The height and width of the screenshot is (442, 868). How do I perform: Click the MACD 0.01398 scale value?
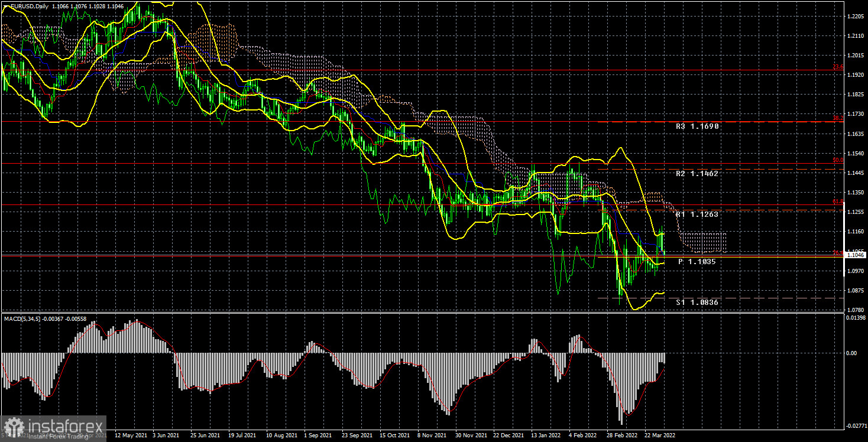[856, 318]
